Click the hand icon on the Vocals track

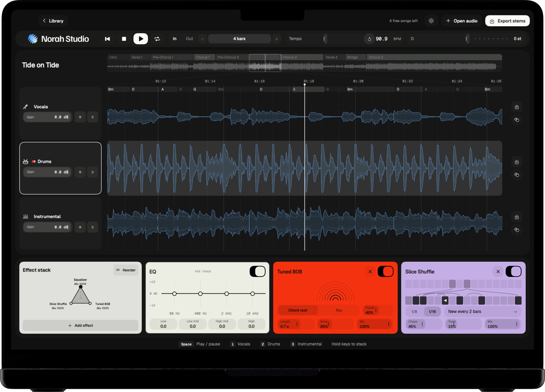pos(517,120)
